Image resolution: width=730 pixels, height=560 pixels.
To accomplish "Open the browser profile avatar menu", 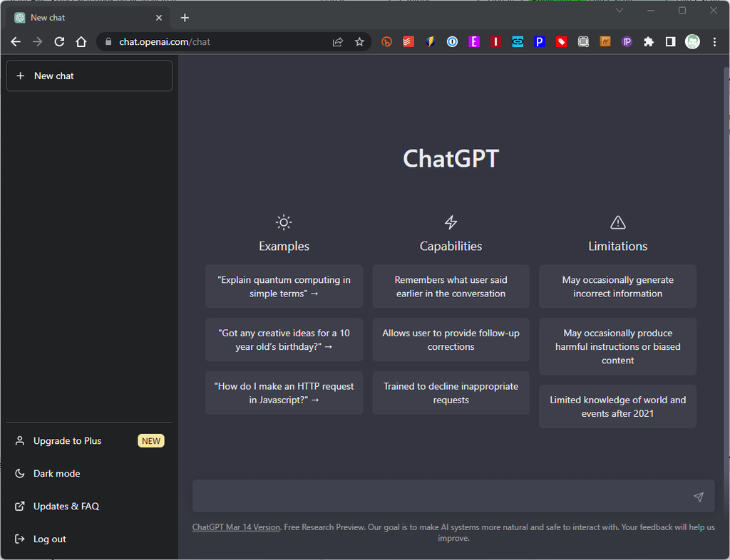I will coord(692,41).
